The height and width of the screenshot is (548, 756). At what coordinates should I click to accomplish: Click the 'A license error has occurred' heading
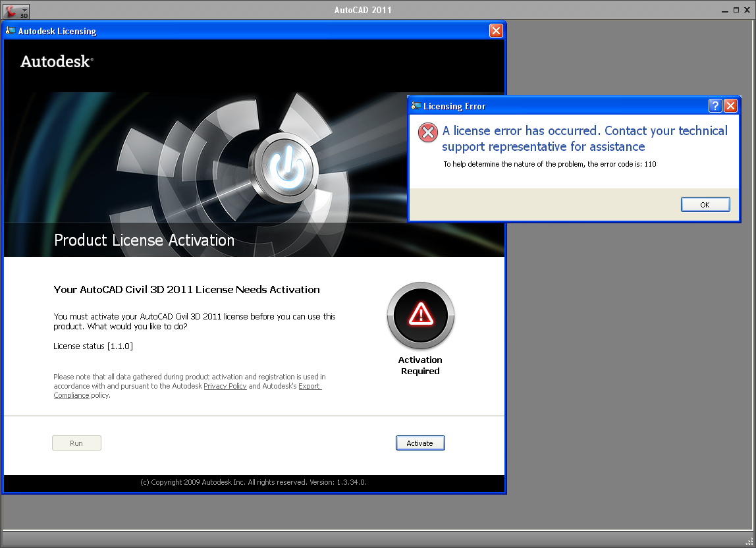[x=585, y=138]
